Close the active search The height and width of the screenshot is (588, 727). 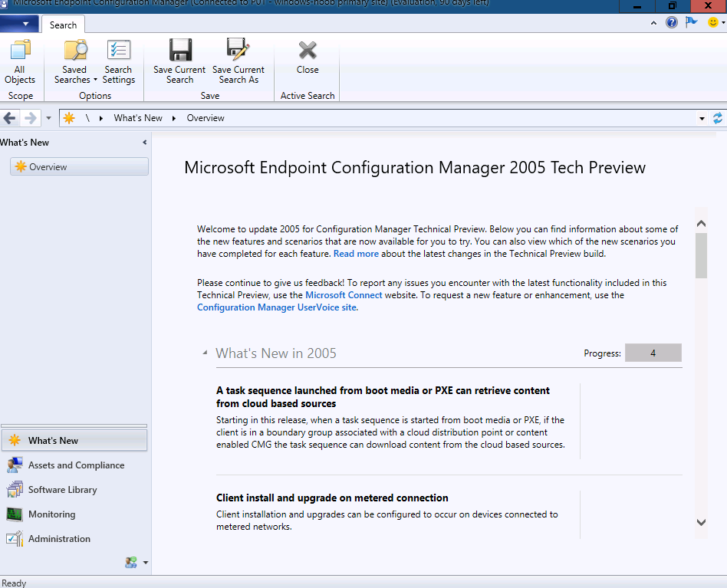point(308,57)
